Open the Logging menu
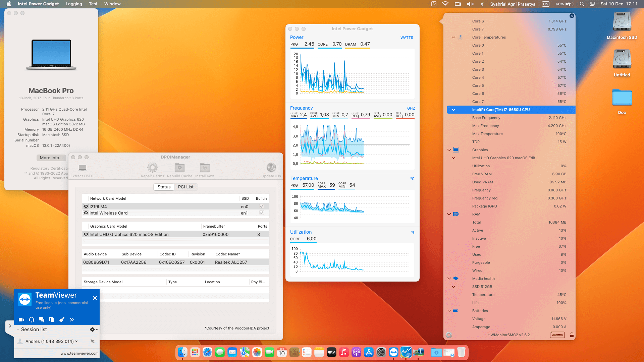The height and width of the screenshot is (362, 644). [x=74, y=4]
